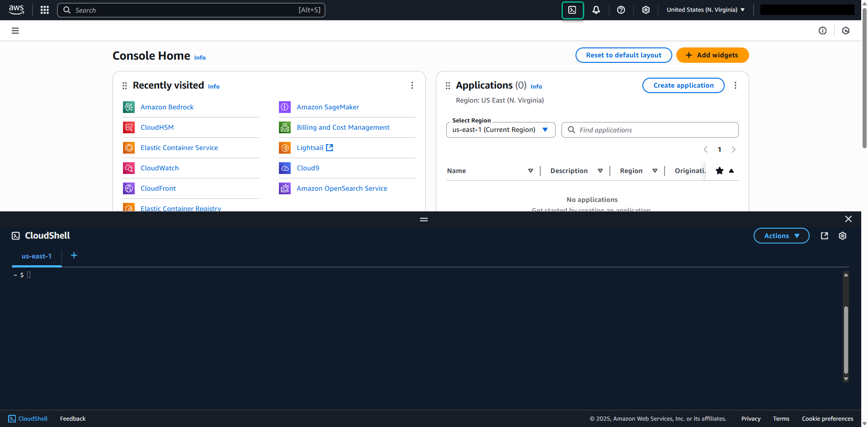
Task: Open CloudShell preferences gear icon
Action: [843, 236]
